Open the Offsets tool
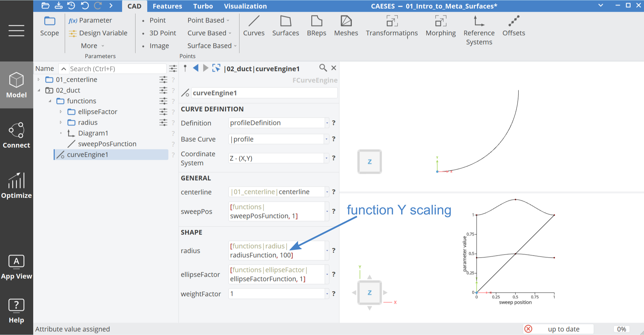The width and height of the screenshot is (644, 335). point(514,26)
